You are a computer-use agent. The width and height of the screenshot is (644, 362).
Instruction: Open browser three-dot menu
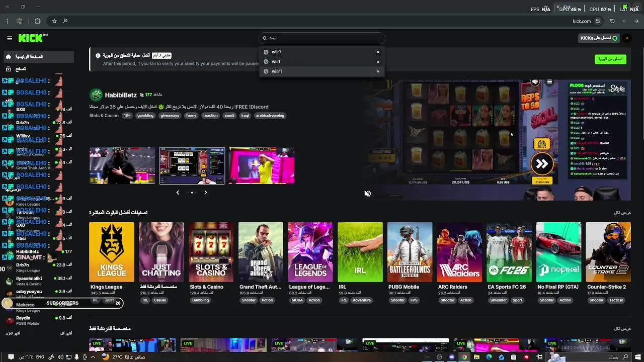tap(7, 21)
